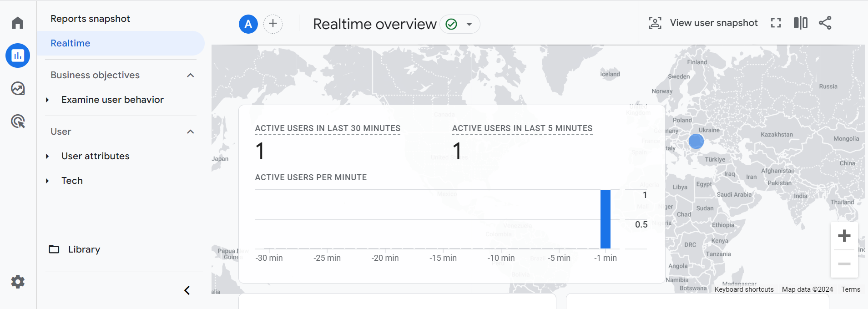
Task: Click View user snapshot button
Action: (x=703, y=23)
